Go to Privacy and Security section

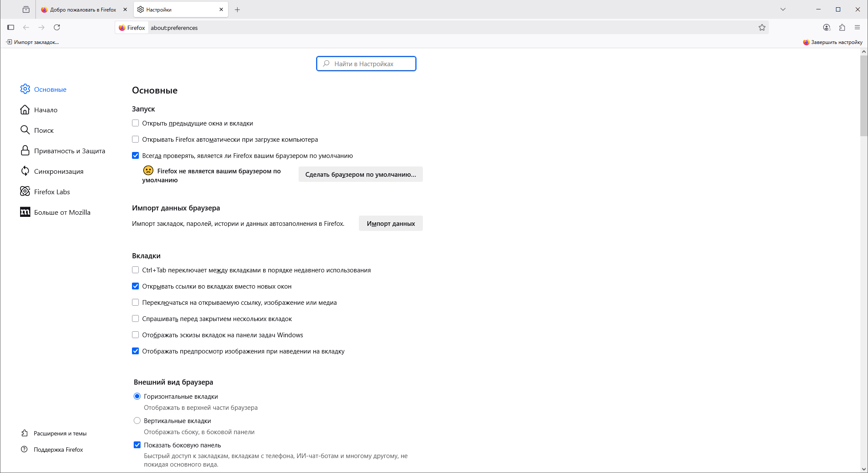pos(69,151)
